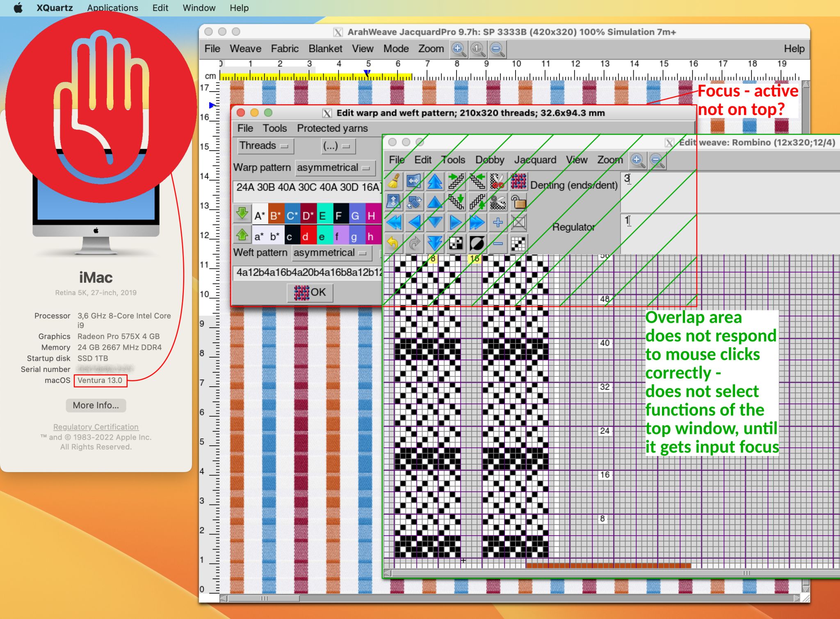
Task: Click the stairs with left green arrow icon
Action: (x=477, y=181)
